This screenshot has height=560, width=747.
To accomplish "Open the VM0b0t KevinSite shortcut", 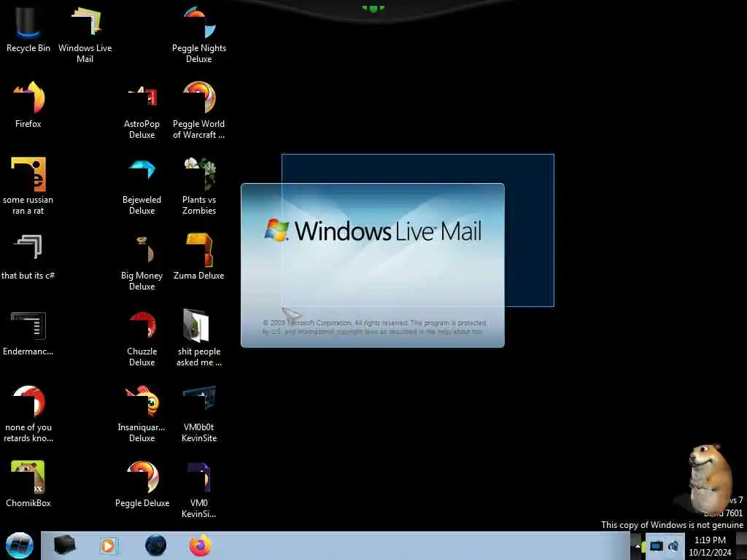I will (x=199, y=414).
